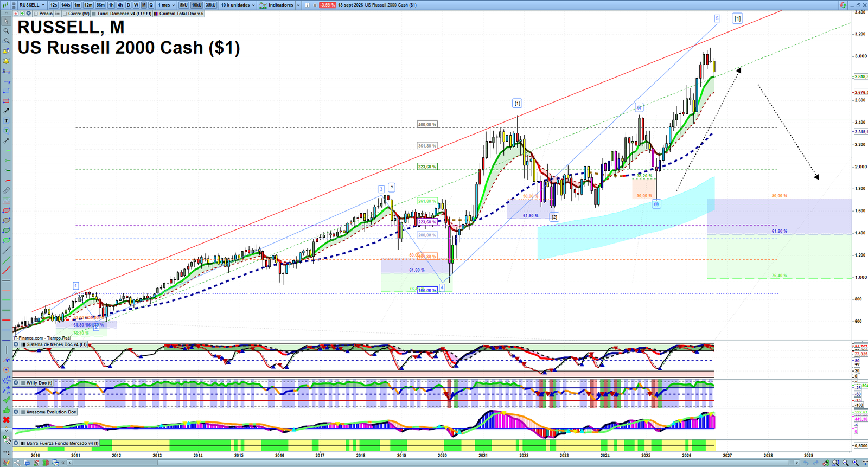The image size is (868, 467).
Task: Click the zoom-out magnifier in bottom right
Action: coord(845,463)
